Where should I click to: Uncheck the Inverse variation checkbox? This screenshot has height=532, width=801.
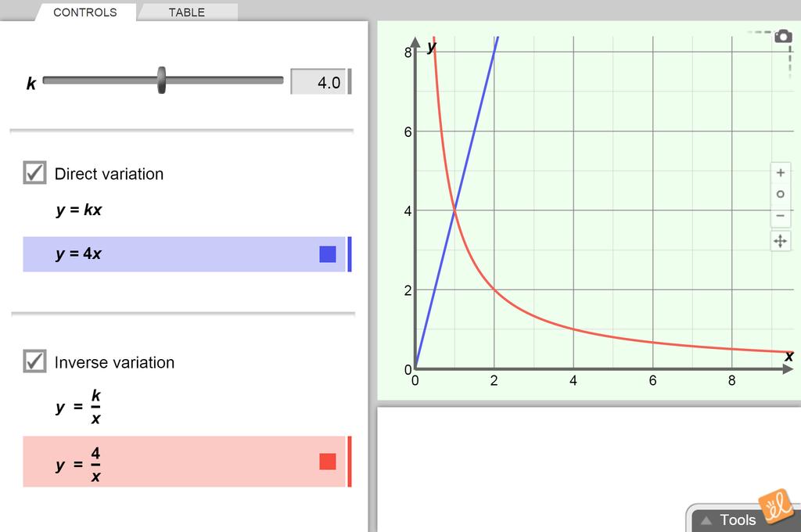tap(34, 361)
